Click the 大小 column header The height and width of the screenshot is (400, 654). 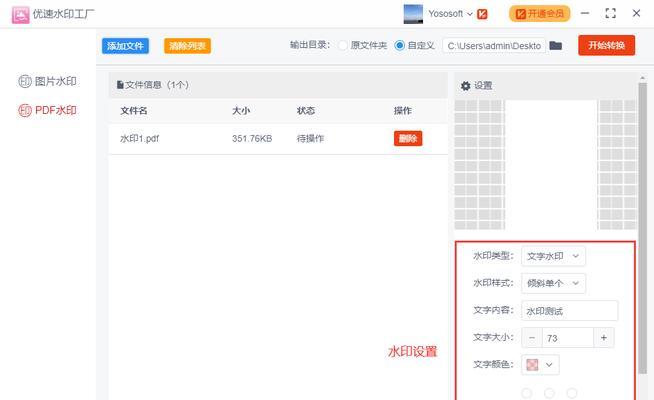(241, 111)
